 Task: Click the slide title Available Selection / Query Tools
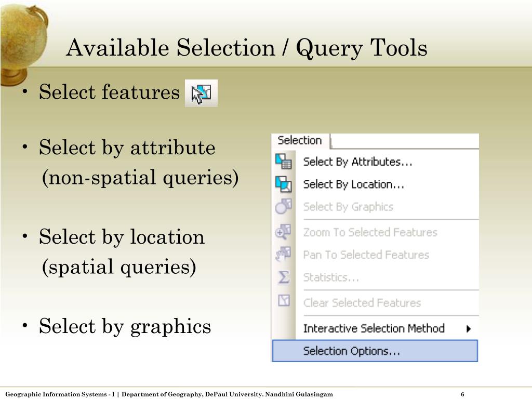247,48
